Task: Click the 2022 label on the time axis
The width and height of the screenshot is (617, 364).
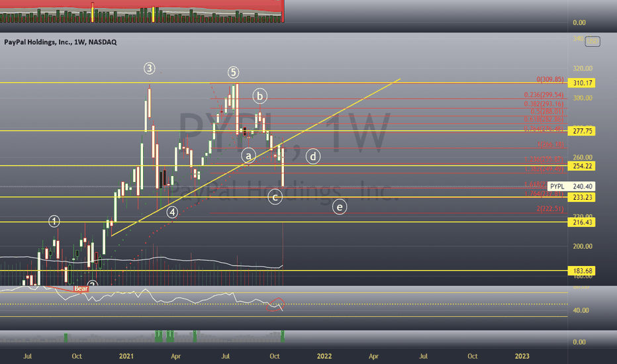Action: pyautogui.click(x=324, y=356)
